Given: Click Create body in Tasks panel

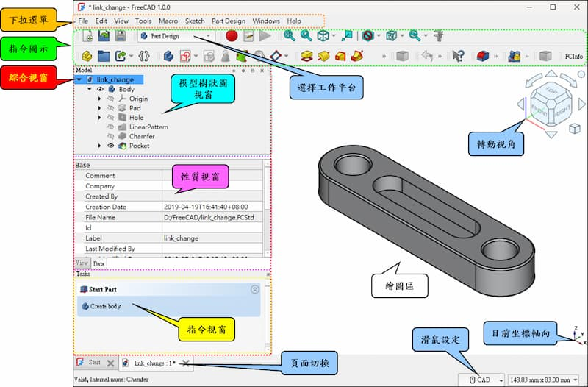Looking at the screenshot, I should pyautogui.click(x=105, y=306).
